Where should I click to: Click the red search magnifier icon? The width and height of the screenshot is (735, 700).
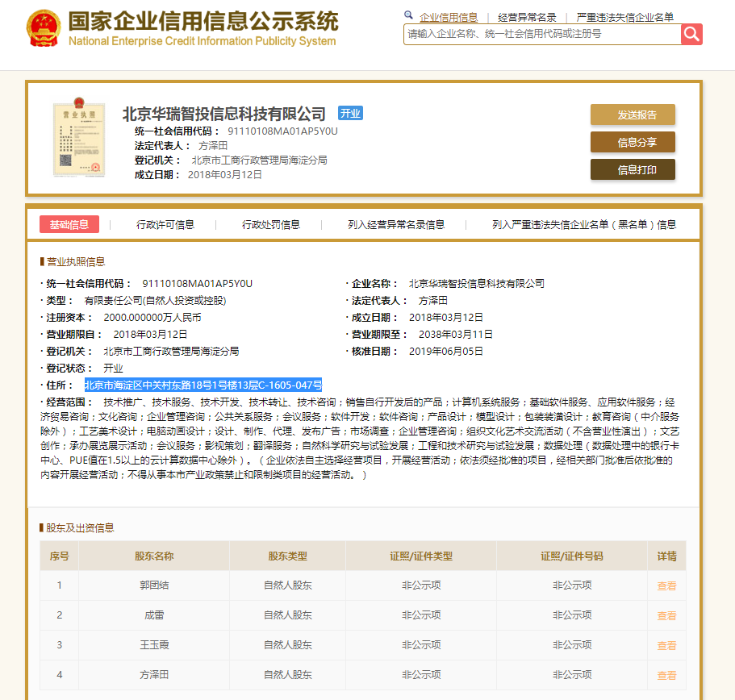coord(691,35)
